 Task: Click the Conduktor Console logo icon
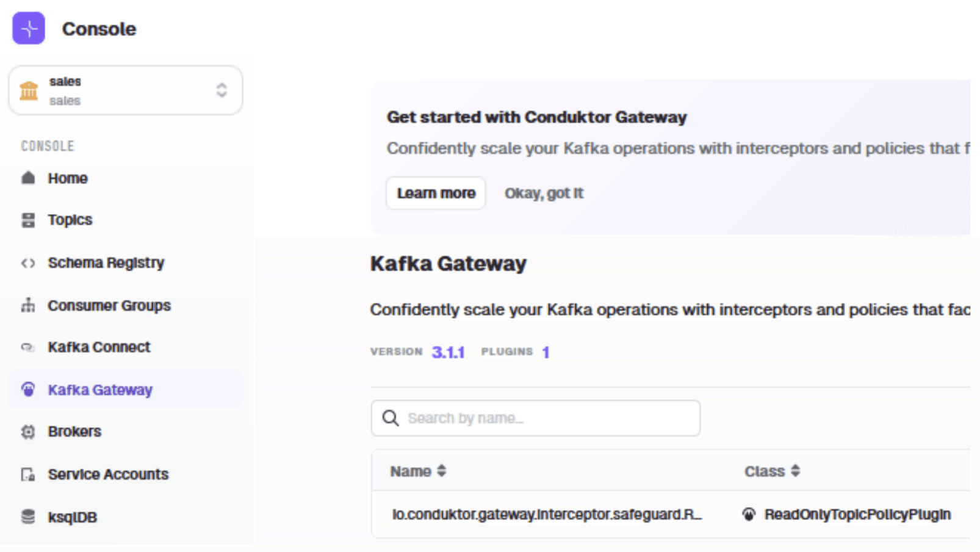(x=29, y=29)
